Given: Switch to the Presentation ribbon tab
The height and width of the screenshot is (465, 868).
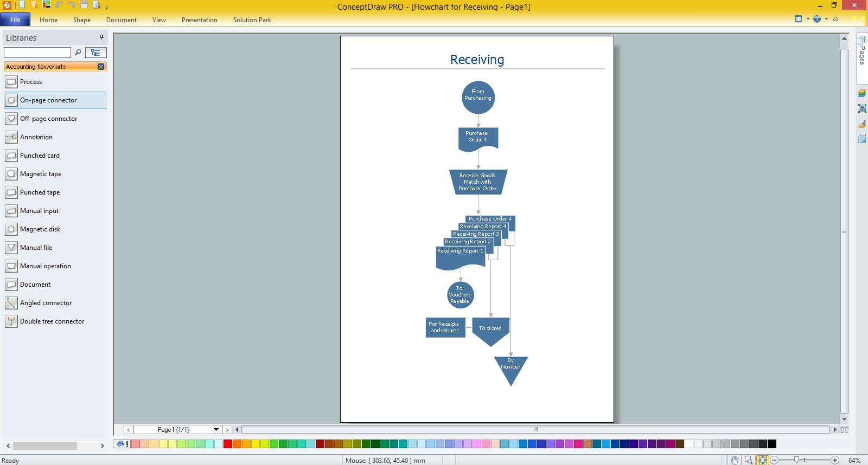Looking at the screenshot, I should click(x=200, y=20).
